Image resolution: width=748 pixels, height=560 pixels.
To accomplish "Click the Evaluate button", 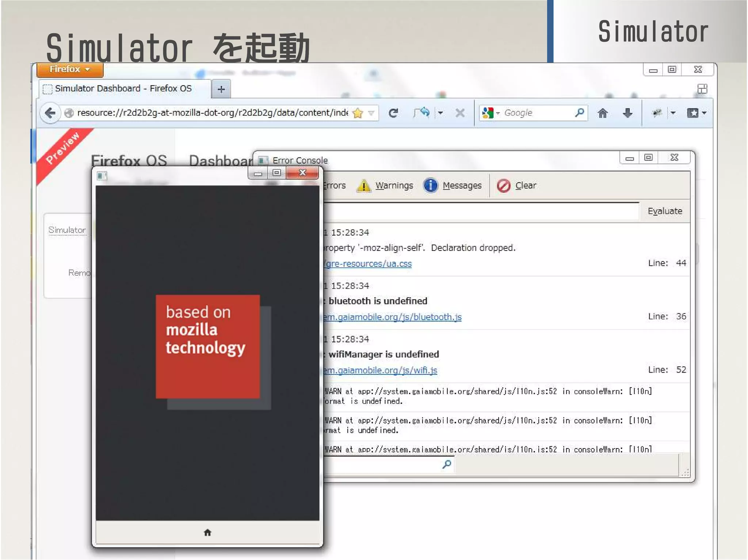I will [x=665, y=211].
